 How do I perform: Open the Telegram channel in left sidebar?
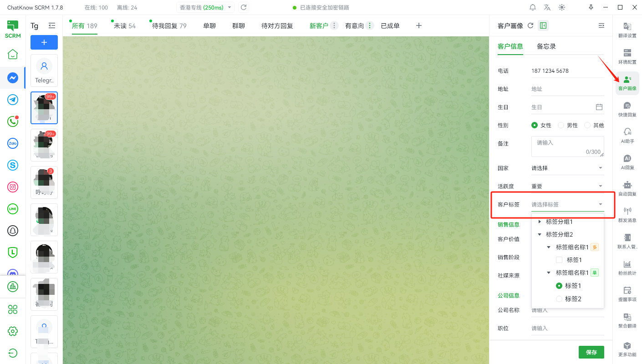[x=13, y=100]
